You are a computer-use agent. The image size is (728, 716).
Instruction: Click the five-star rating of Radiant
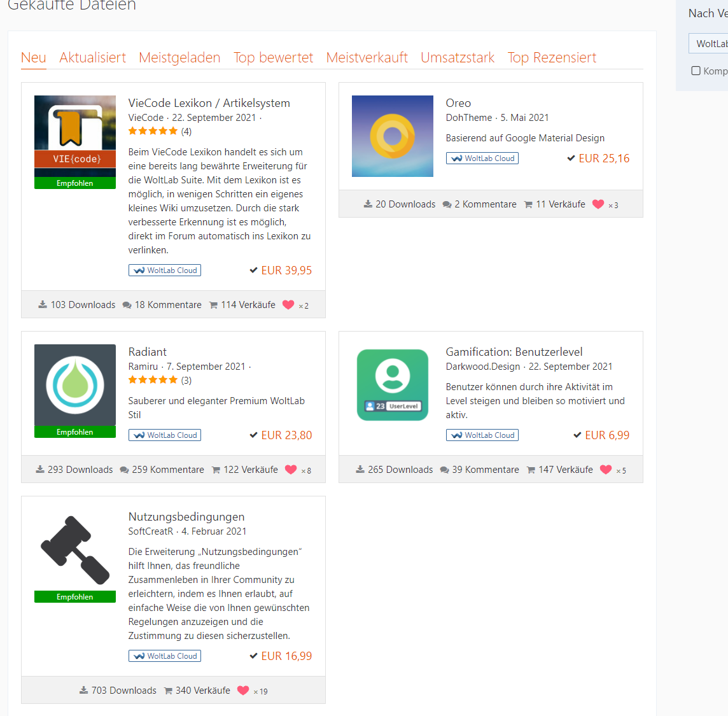(153, 380)
